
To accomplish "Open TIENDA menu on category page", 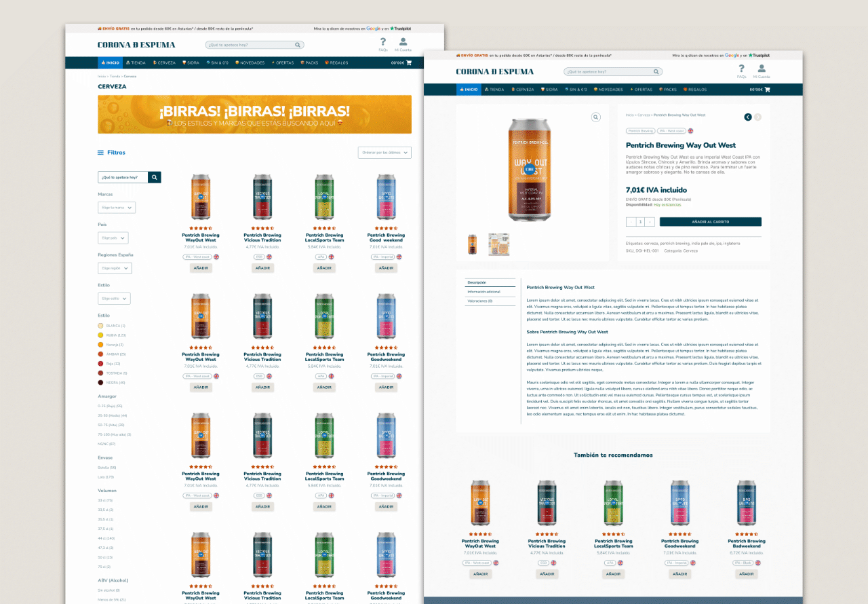I will click(x=136, y=62).
